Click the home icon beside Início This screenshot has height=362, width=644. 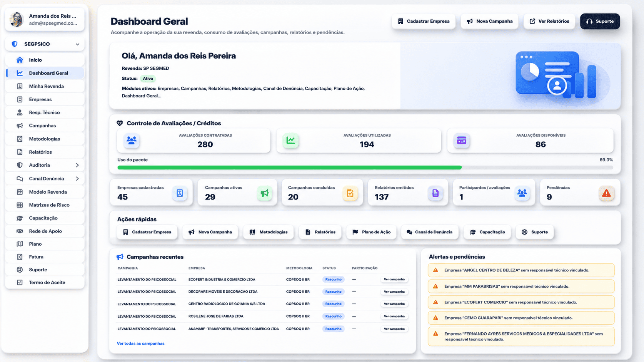point(20,60)
